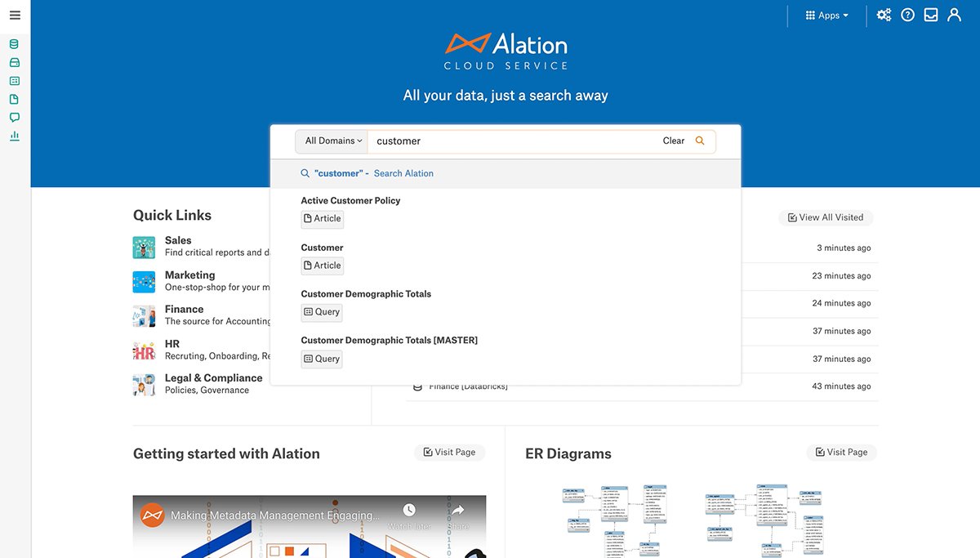
Task: Open the settings gears icon
Action: (x=884, y=16)
